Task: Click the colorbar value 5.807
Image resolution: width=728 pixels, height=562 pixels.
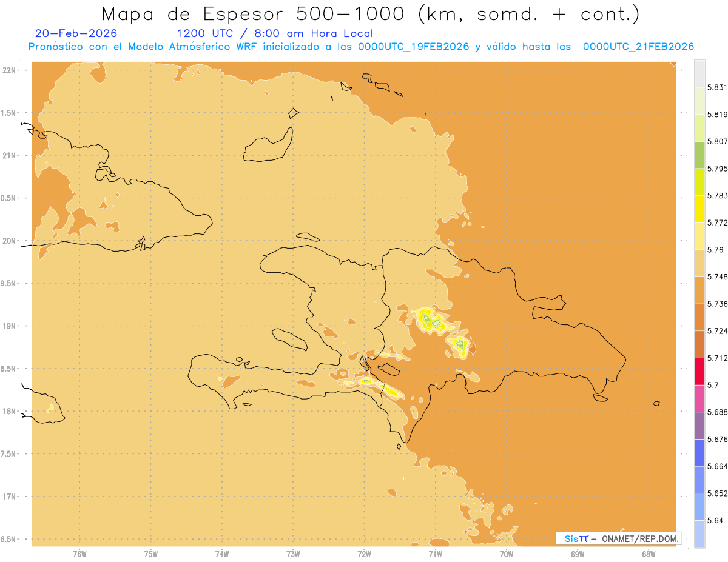Action: click(718, 141)
